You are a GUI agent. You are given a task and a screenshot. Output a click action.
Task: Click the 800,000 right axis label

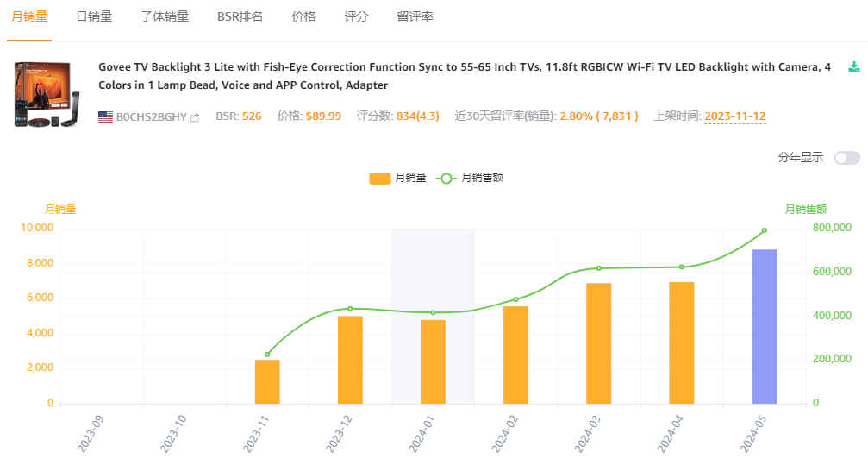point(832,228)
